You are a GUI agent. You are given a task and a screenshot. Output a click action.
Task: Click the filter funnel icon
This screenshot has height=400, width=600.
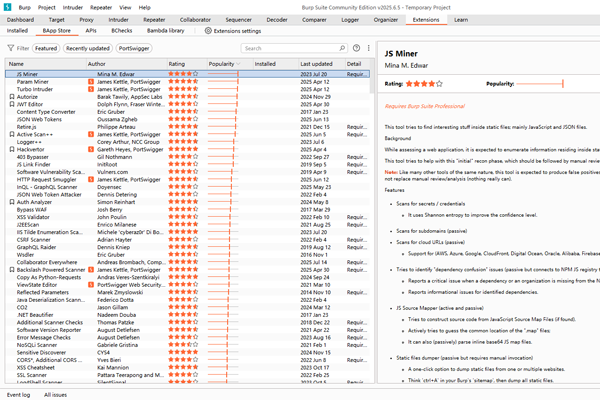tap(11, 48)
